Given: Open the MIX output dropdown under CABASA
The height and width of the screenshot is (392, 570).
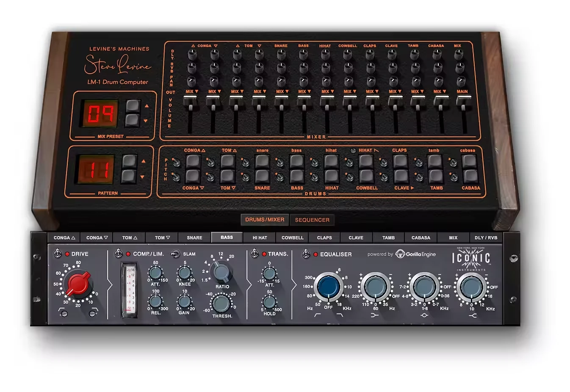Looking at the screenshot, I should click(x=440, y=91).
